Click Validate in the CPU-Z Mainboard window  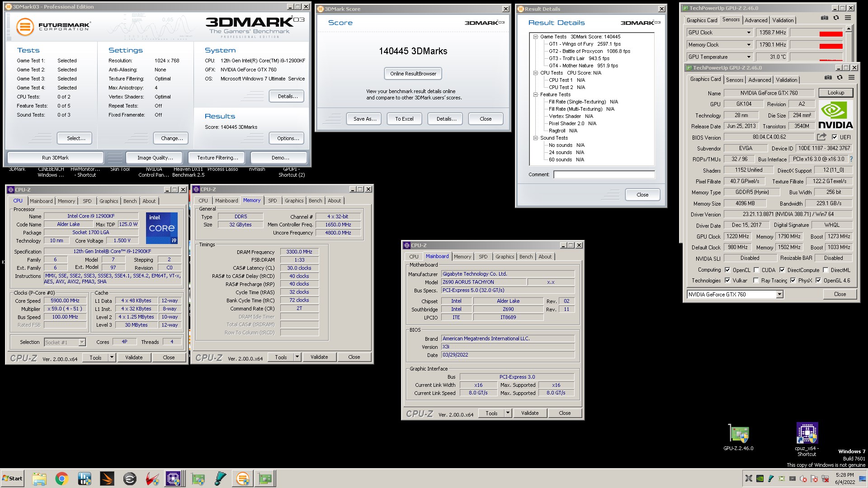pos(530,413)
